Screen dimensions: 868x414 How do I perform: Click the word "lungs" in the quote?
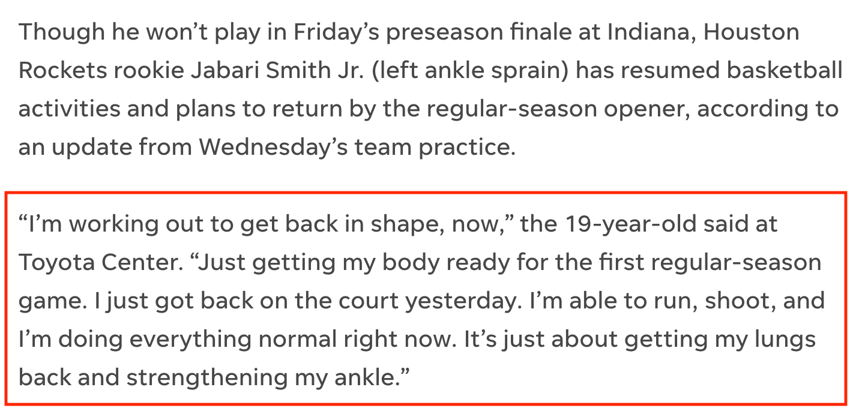[x=785, y=339]
